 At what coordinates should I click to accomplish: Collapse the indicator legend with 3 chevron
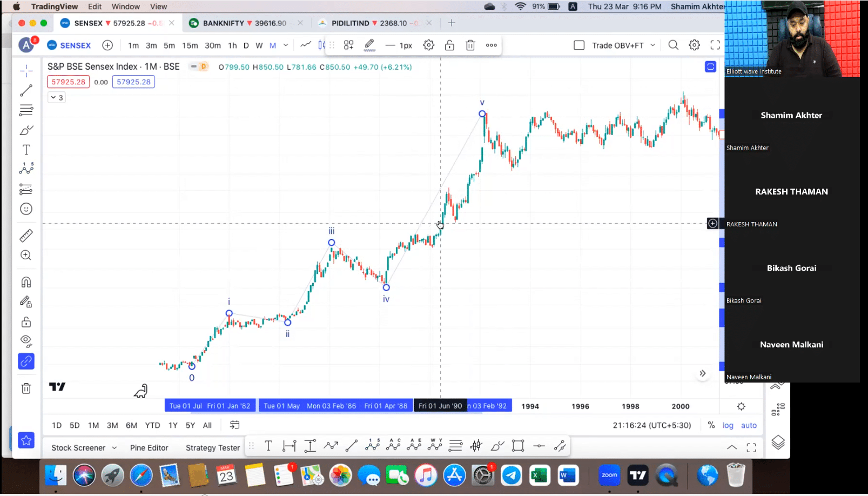point(57,97)
